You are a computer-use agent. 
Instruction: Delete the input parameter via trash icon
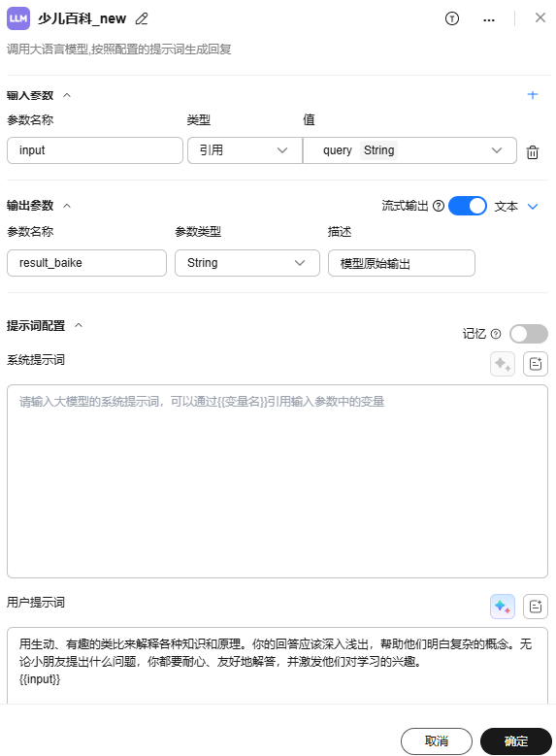point(533,152)
